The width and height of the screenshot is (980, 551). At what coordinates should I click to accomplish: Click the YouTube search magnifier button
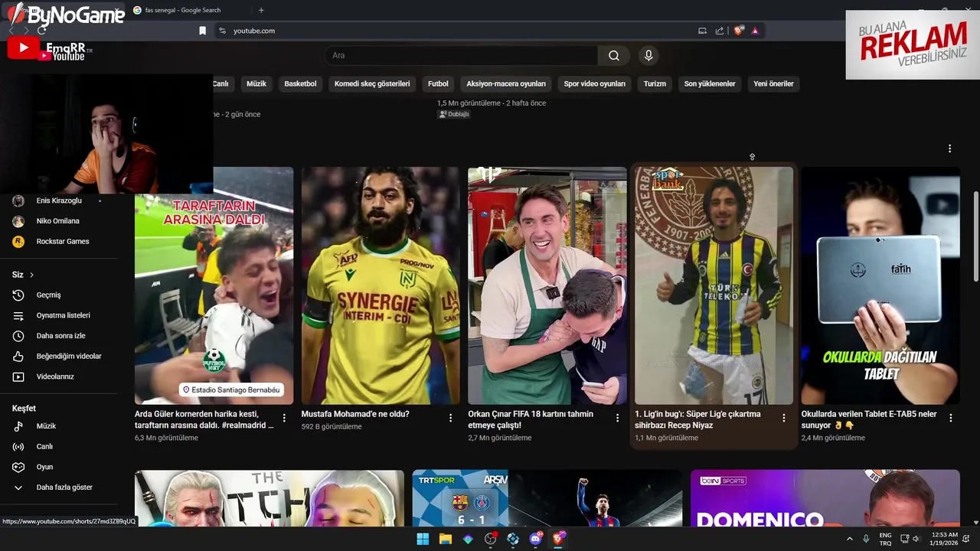[x=613, y=55]
